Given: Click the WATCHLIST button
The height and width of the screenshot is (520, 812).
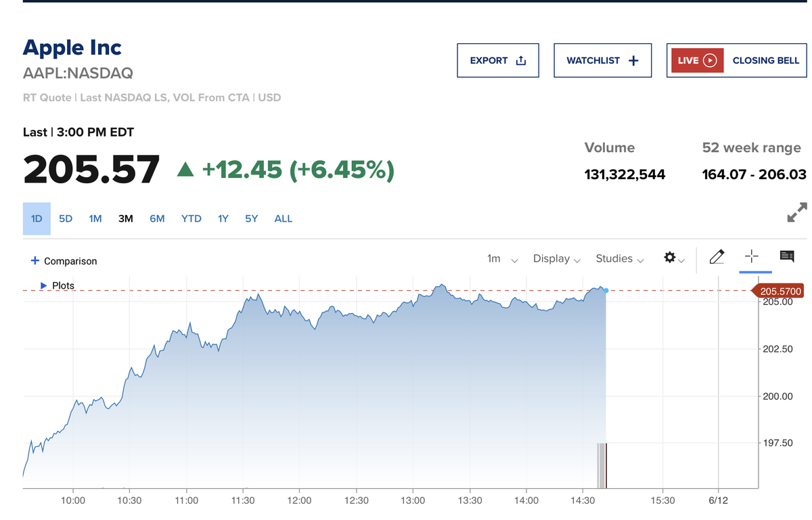Looking at the screenshot, I should (x=602, y=61).
